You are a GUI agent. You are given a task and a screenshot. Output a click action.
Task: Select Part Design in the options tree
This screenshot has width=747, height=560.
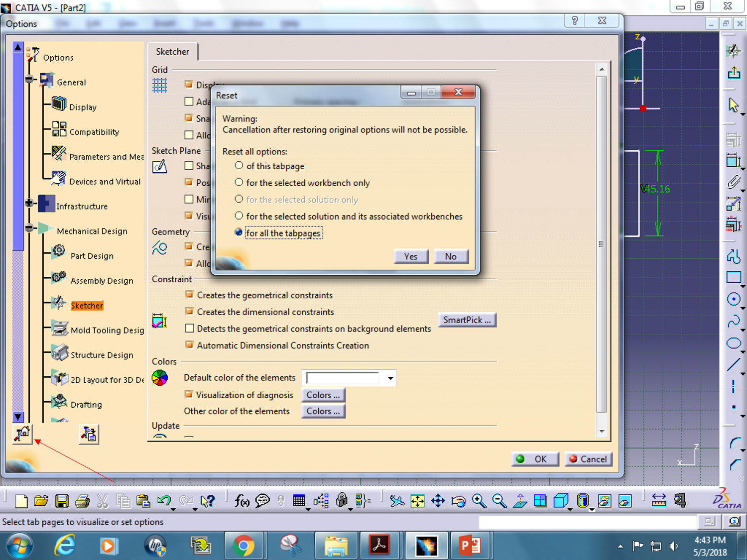(92, 255)
